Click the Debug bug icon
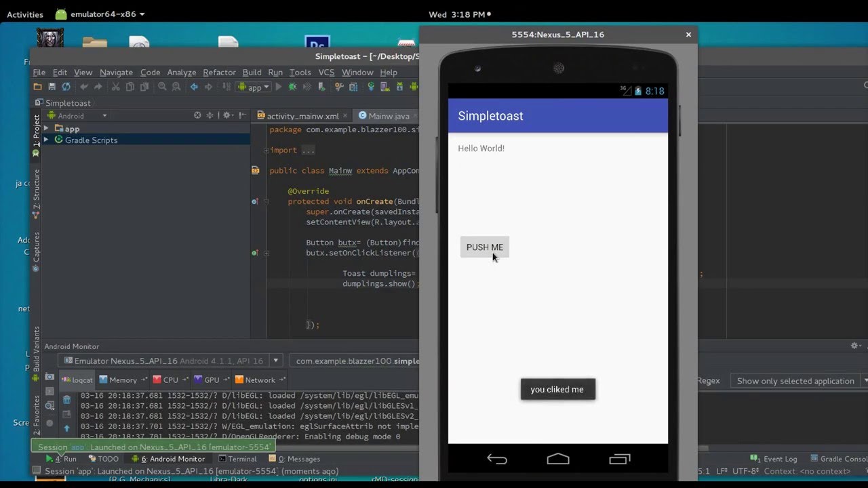The image size is (868, 488). coord(292,87)
